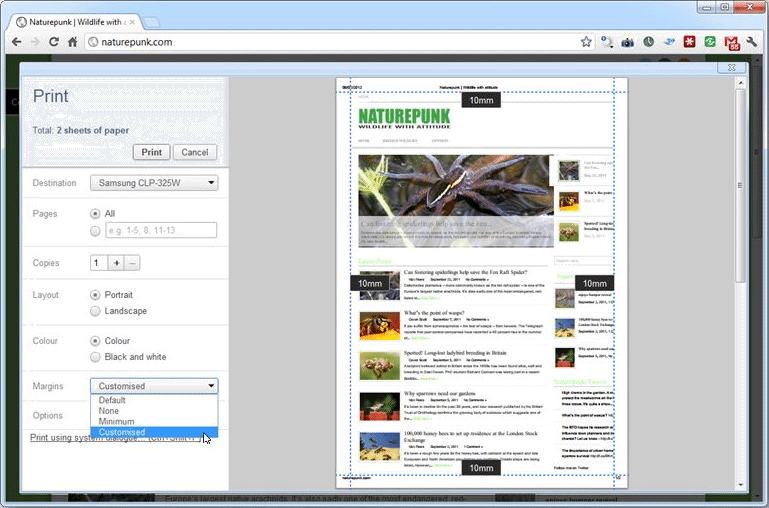Close the Naturepunk tab with its x
Viewport: 769px width, 508px height.
[132, 22]
